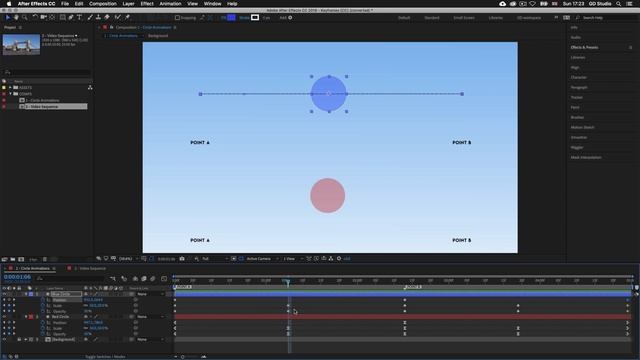
Task: Take a snapshot with camera icon
Action: (182, 259)
